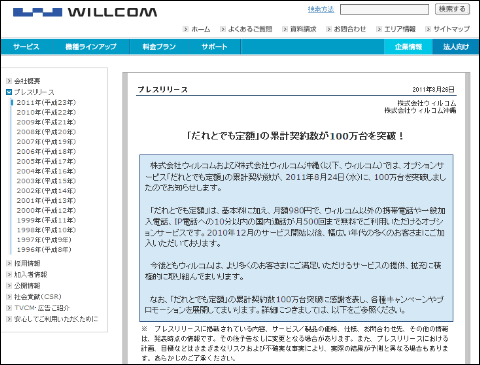Click arrow icon beside お問合わせ

click(329, 29)
